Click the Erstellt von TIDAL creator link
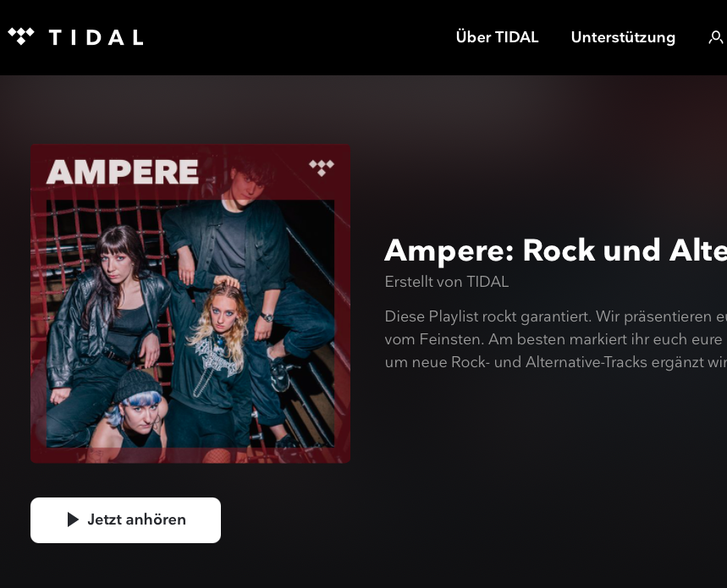 coord(447,282)
